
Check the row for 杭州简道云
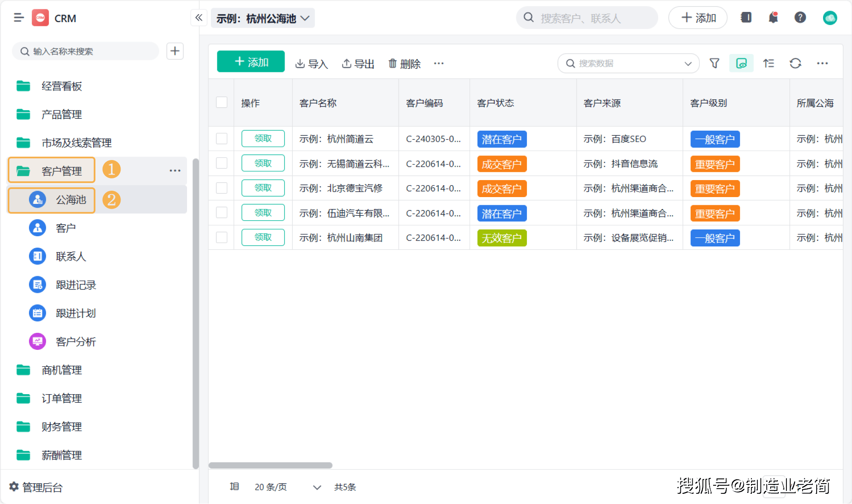coord(222,139)
